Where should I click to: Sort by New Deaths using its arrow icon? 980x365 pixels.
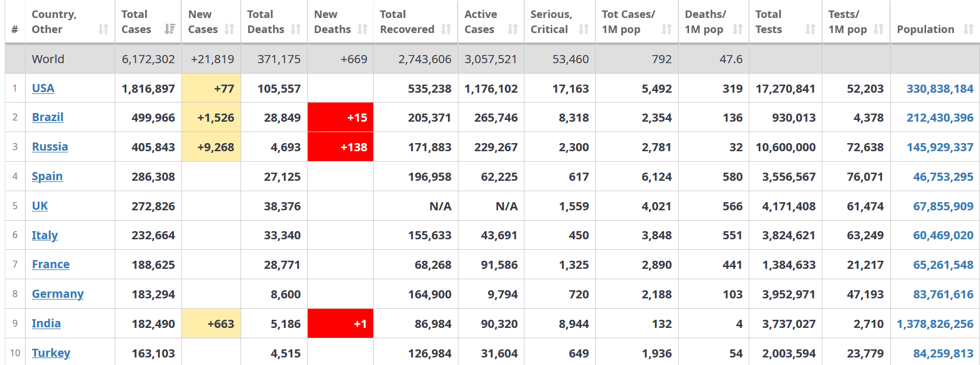[363, 29]
